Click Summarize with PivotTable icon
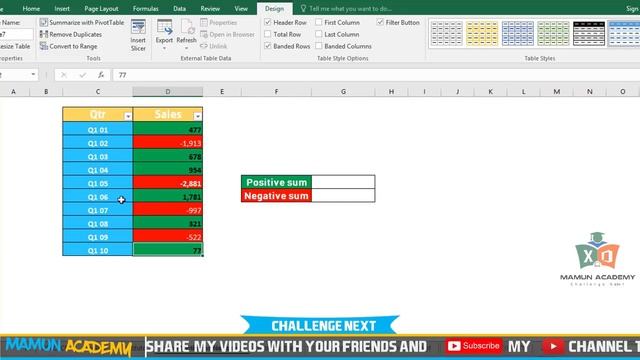This screenshot has width=640, height=360. (x=44, y=22)
